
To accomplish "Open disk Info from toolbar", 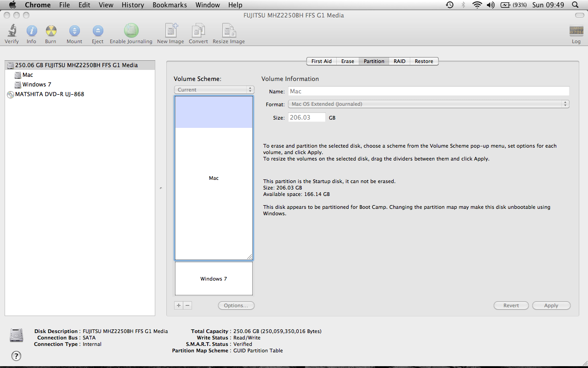I will (x=31, y=31).
